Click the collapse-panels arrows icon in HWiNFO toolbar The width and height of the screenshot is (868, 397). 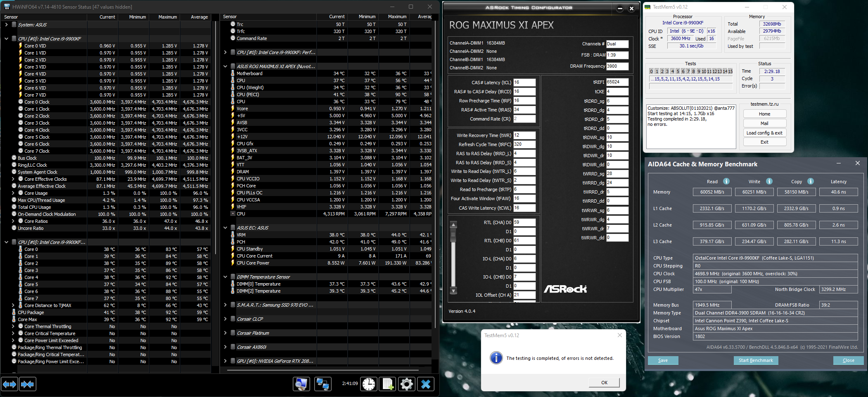pyautogui.click(x=27, y=384)
